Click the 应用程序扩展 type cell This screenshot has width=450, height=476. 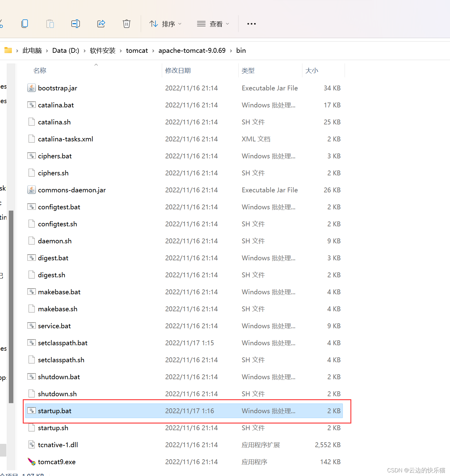point(261,445)
